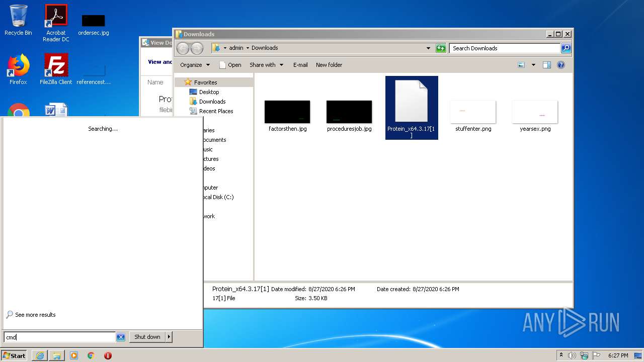Open Windows Explorer taskbar icon
This screenshot has height=362, width=644.
click(x=57, y=355)
